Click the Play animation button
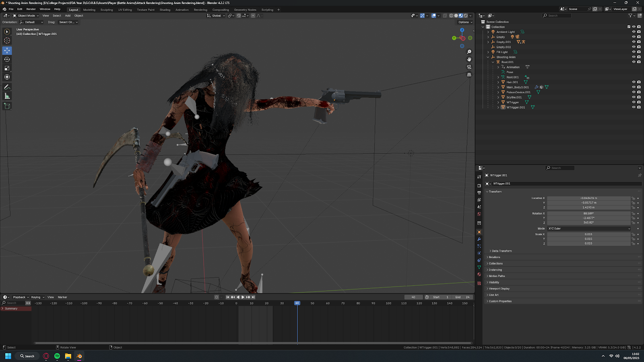The height and width of the screenshot is (362, 644). point(243,297)
